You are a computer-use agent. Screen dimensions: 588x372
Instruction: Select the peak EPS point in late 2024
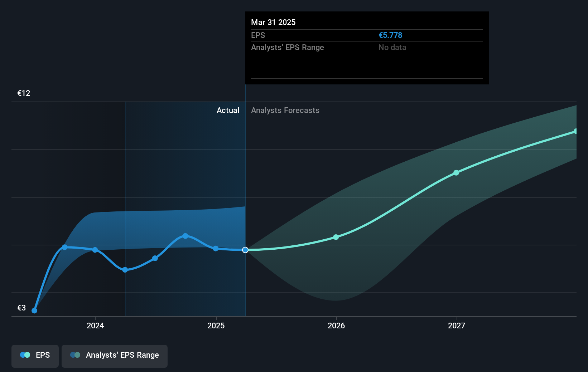coord(185,236)
